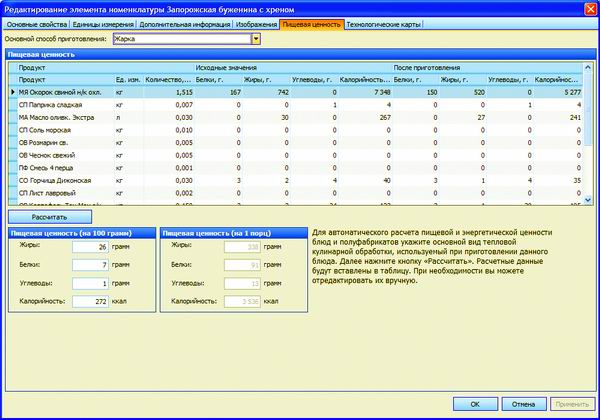Expand the cooking method dropdown arrow
The image size is (600, 420).
pos(256,39)
